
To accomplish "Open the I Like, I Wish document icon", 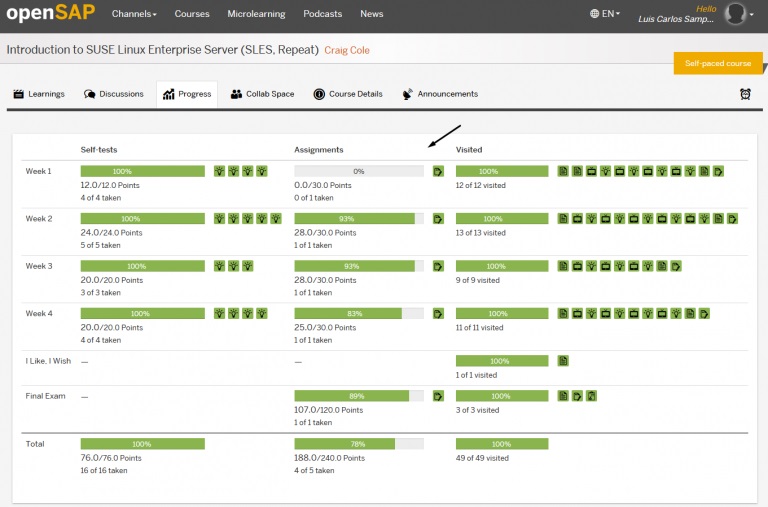I will click(x=563, y=361).
